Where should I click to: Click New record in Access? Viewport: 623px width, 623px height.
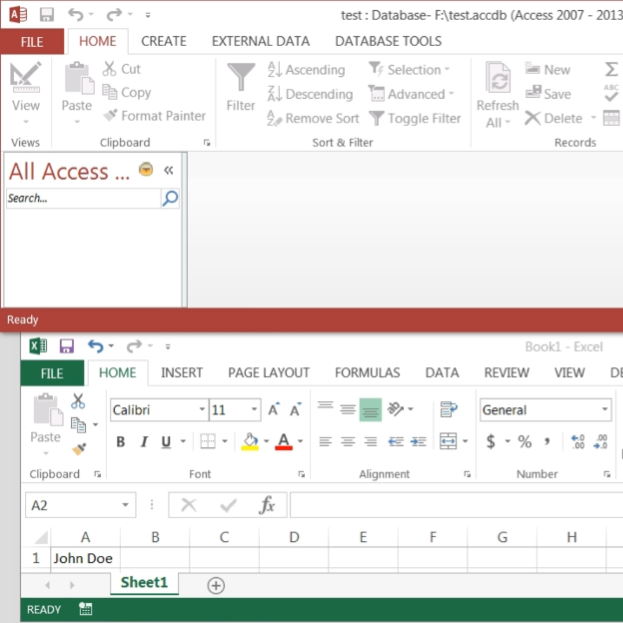(x=548, y=70)
